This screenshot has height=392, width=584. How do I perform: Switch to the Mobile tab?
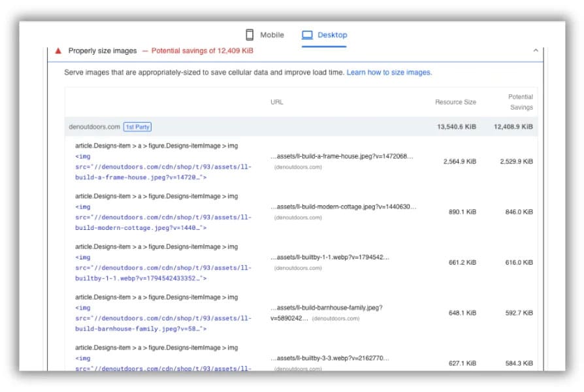(265, 35)
